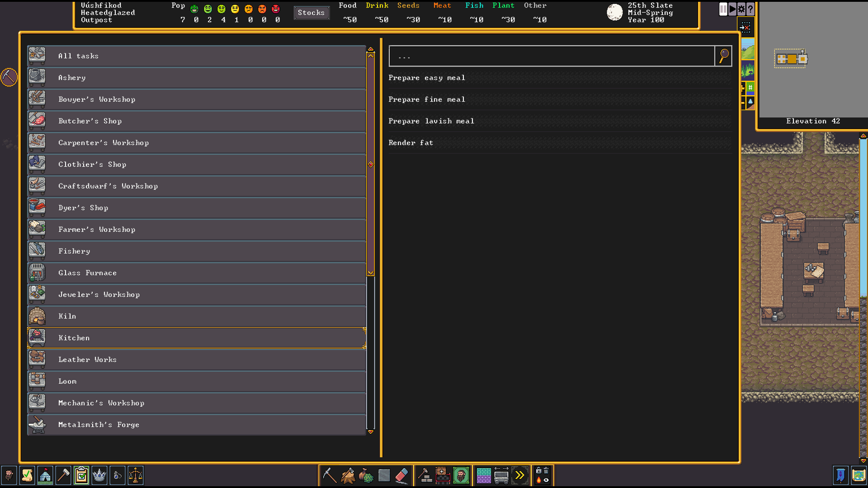This screenshot has width=868, height=488.
Task: Select the Metalsmith's Forge category
Action: pos(197,425)
